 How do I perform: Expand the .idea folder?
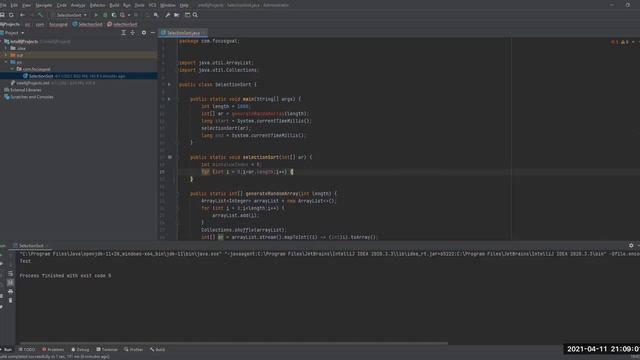click(6, 48)
